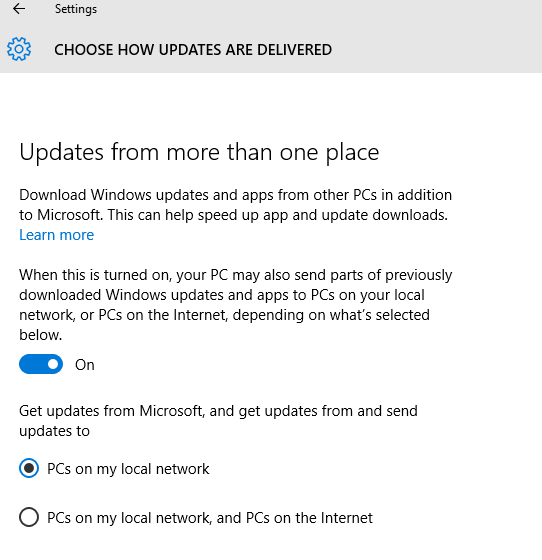Select the 'PCs on my local network' radio circle
The width and height of the screenshot is (542, 560).
click(x=29, y=468)
